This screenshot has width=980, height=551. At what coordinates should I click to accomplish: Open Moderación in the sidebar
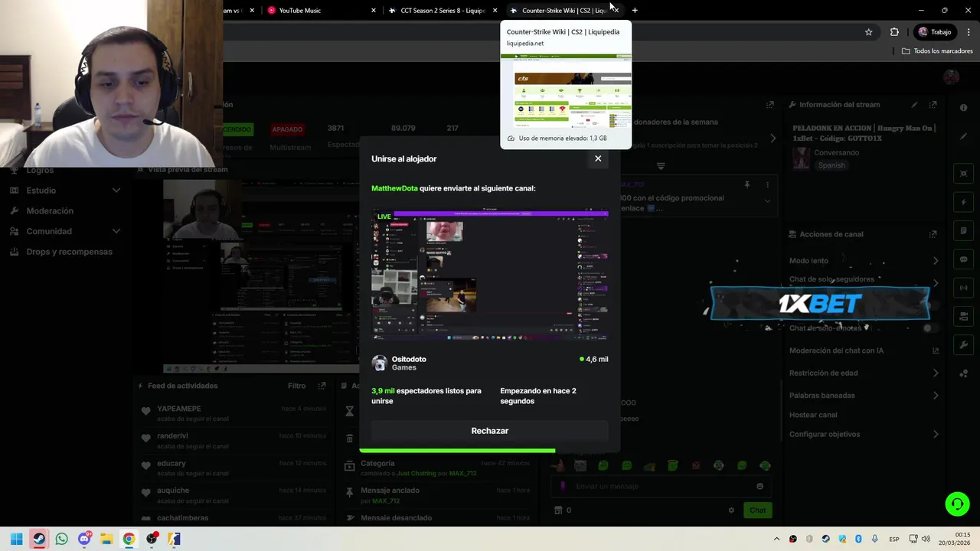click(50, 211)
